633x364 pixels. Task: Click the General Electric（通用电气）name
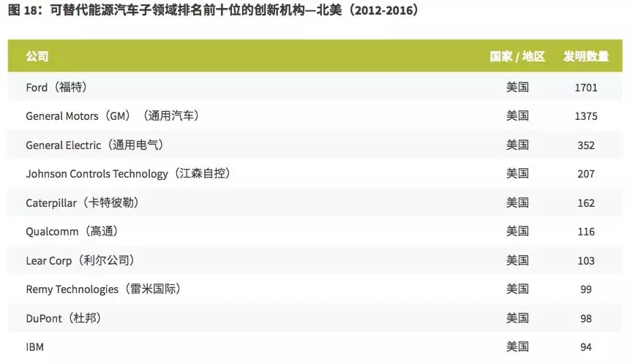point(94,145)
